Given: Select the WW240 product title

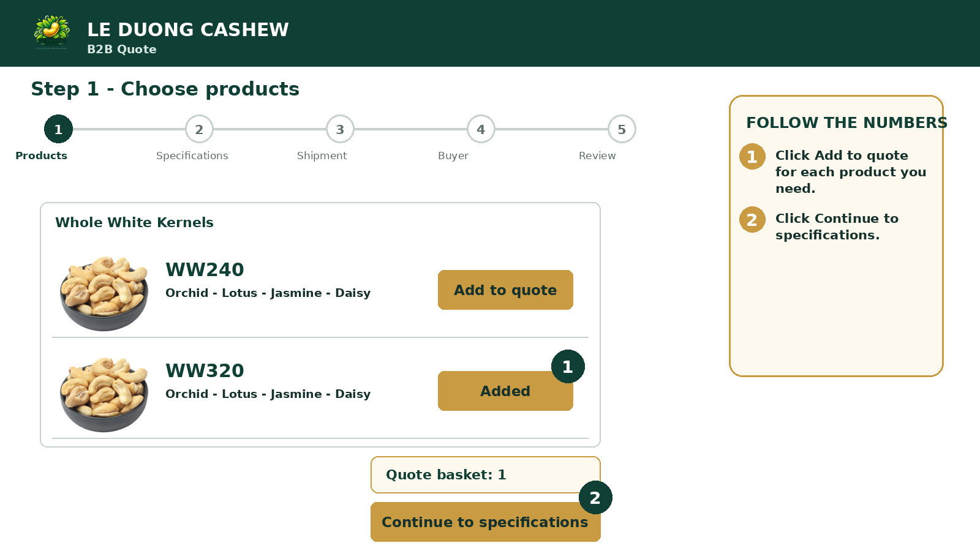Looking at the screenshot, I should click(205, 269).
